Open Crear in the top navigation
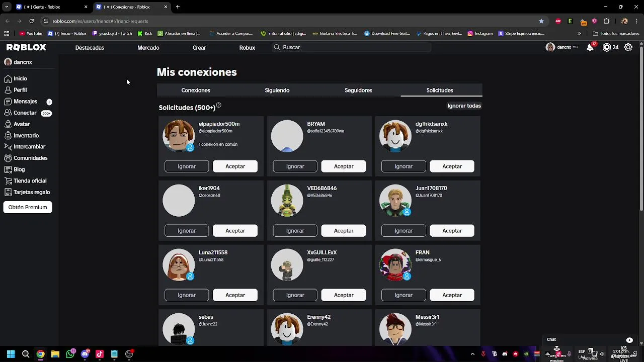 [199, 48]
